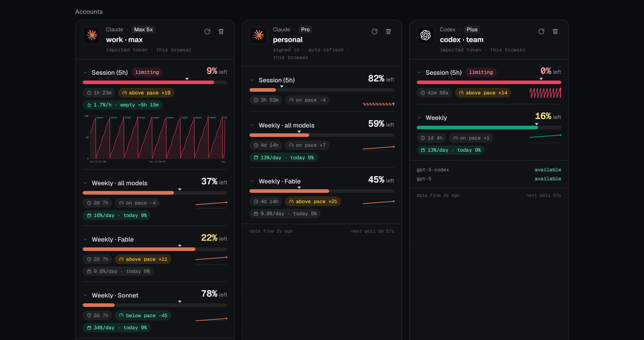Click next poll 2m 57s text
Screen dimensions: 644x340
[373, 231]
